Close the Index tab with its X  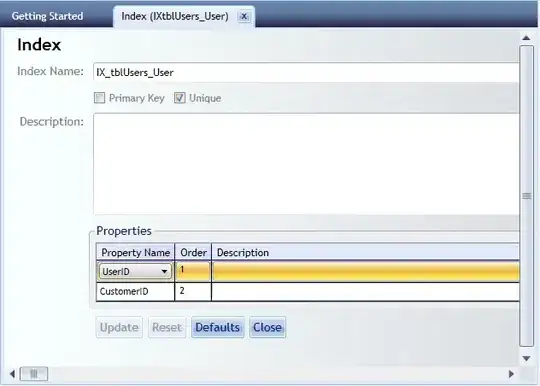click(244, 16)
